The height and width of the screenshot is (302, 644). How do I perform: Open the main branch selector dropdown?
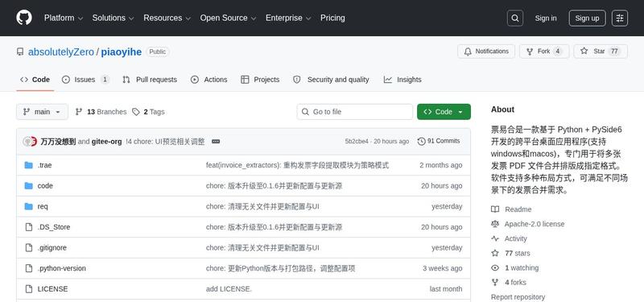coord(43,112)
